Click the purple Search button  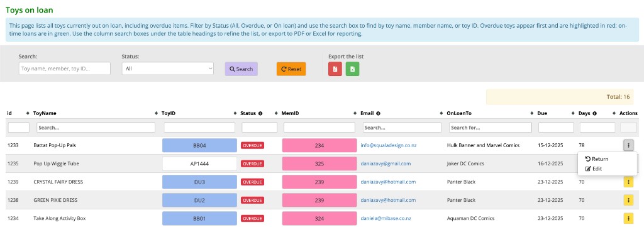(x=241, y=69)
